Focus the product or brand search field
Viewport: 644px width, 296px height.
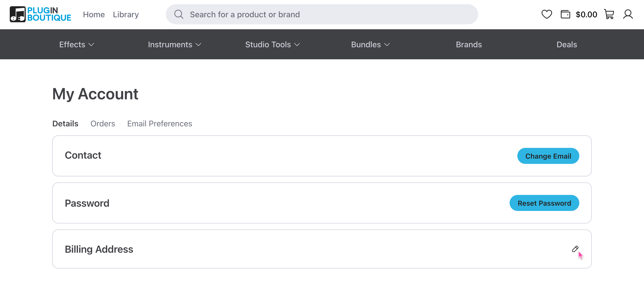[325, 15]
